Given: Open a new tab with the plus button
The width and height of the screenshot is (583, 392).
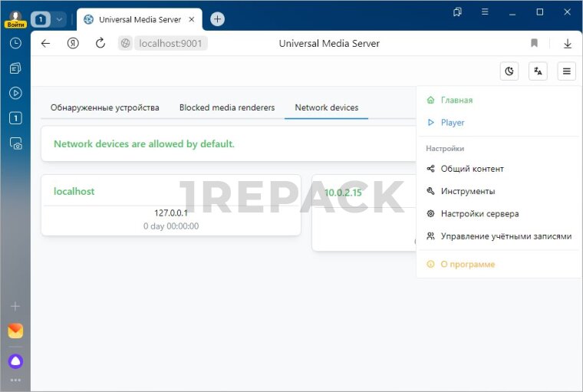Looking at the screenshot, I should click(217, 19).
